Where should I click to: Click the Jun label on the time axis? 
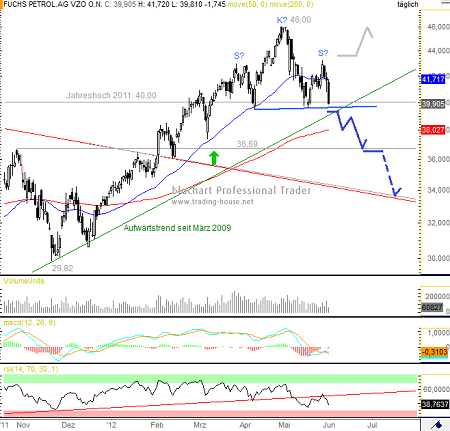pyautogui.click(x=329, y=425)
